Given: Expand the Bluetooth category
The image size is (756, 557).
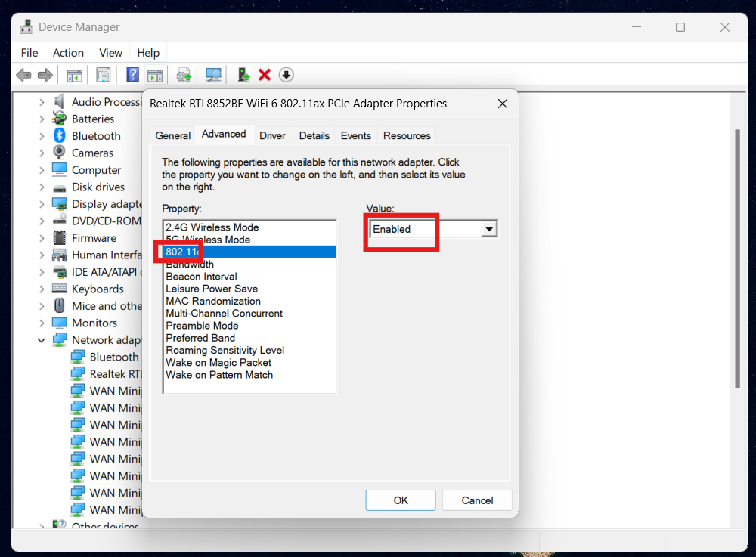Looking at the screenshot, I should 42,136.
